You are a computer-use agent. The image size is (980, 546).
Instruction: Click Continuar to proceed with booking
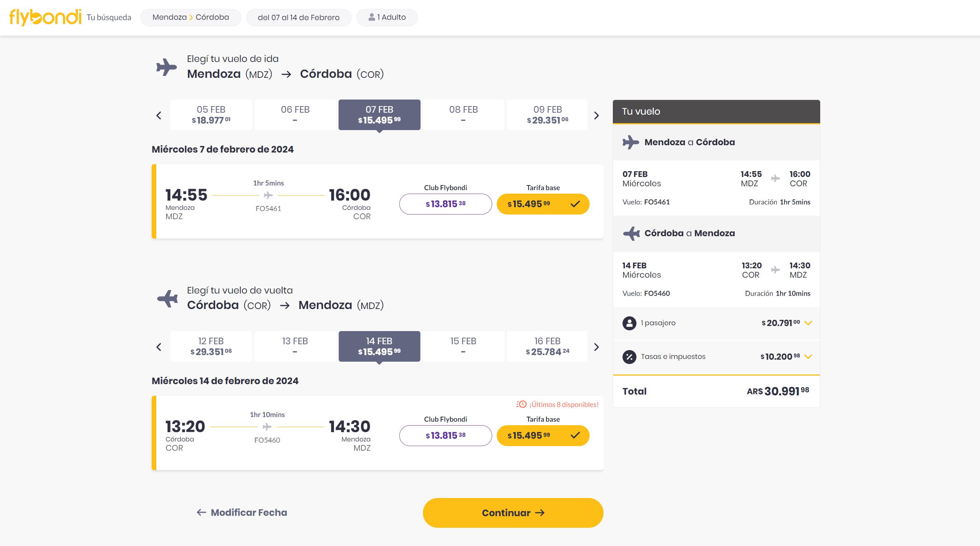point(513,512)
